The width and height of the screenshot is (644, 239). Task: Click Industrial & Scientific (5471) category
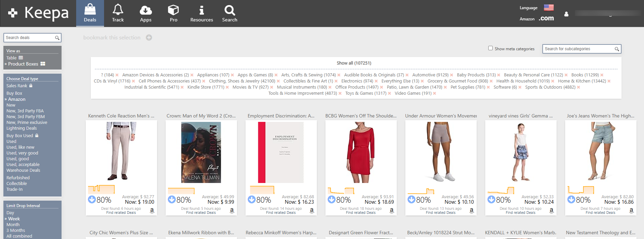click(152, 87)
